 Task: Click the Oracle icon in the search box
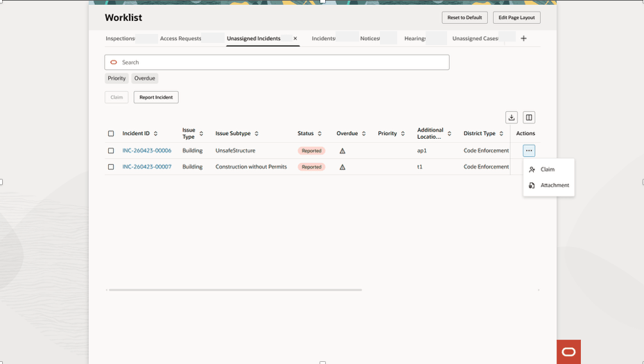pos(114,62)
